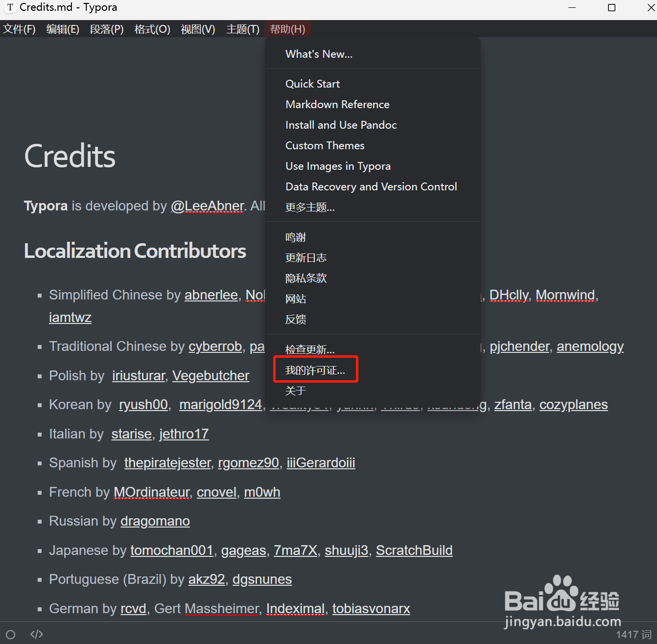The height and width of the screenshot is (644, 657).
Task: Open the rgomez90 contributor link
Action: [x=249, y=463]
